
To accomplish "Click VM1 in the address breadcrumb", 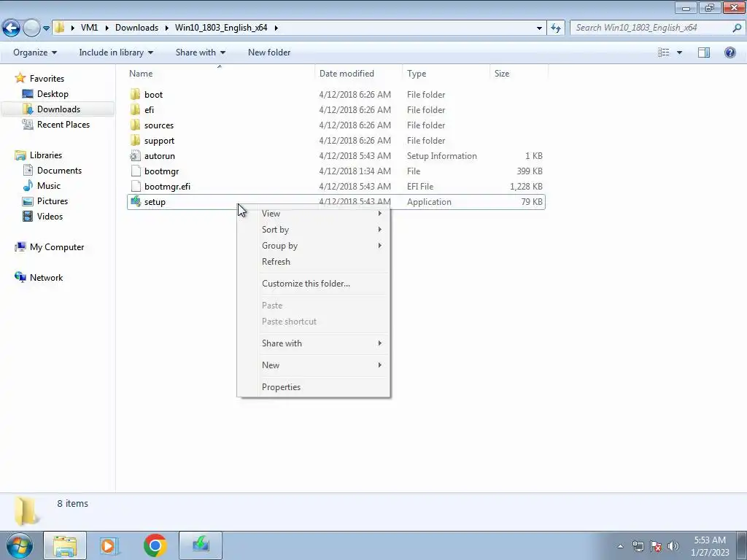I will click(89, 28).
